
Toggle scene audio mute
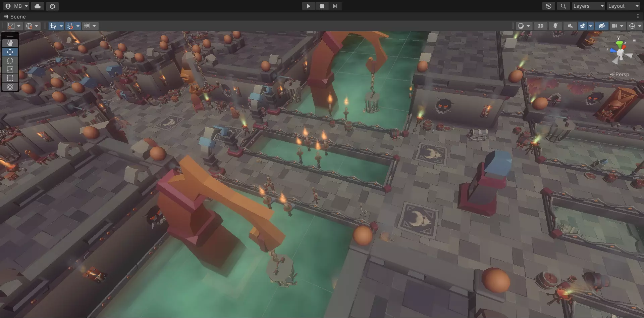[x=570, y=26]
